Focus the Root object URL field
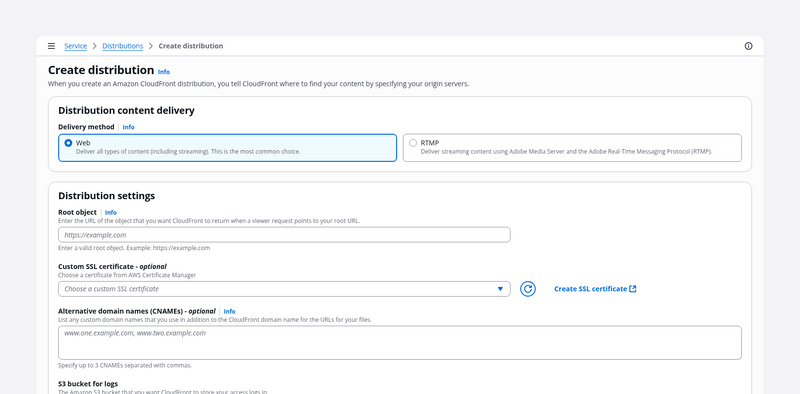The image size is (800, 394). [284, 235]
